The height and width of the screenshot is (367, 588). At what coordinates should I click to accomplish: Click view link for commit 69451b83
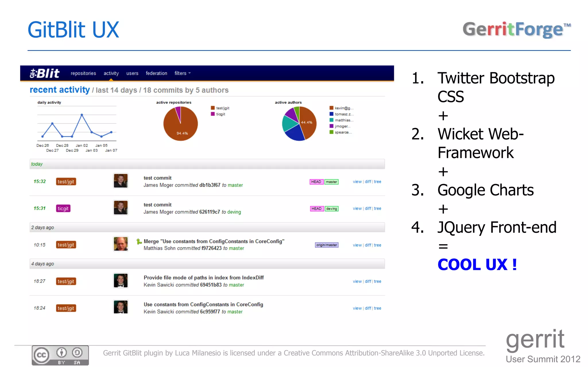(357, 281)
